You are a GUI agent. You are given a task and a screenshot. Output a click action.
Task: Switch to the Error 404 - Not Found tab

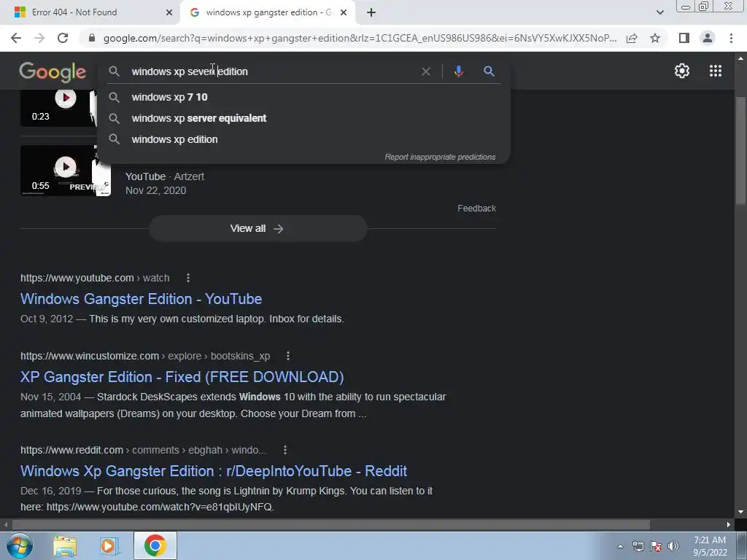coord(90,12)
